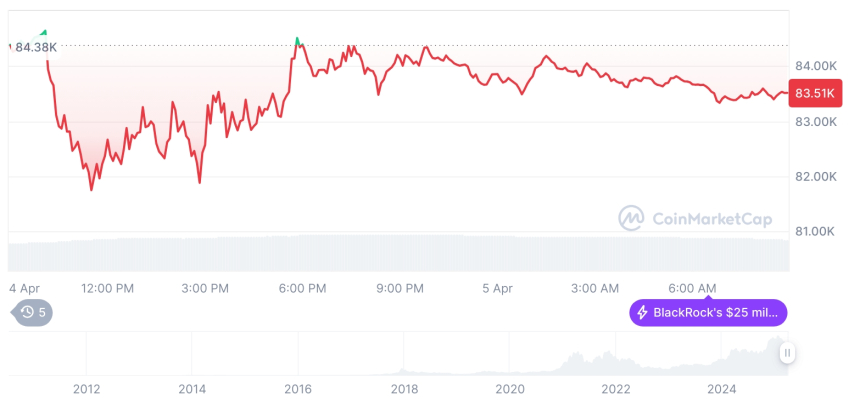Click the lightning bolt icon in the news tag
860x401 pixels.
(642, 313)
